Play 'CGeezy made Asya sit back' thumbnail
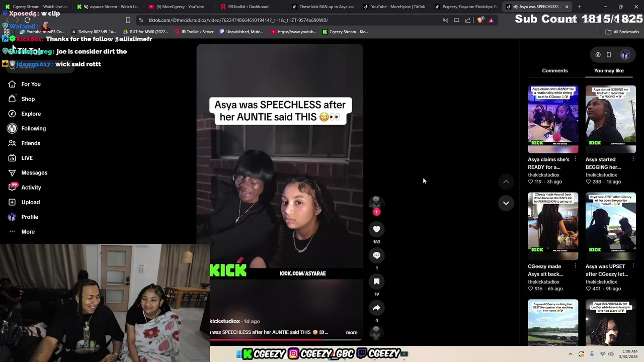 (552, 226)
